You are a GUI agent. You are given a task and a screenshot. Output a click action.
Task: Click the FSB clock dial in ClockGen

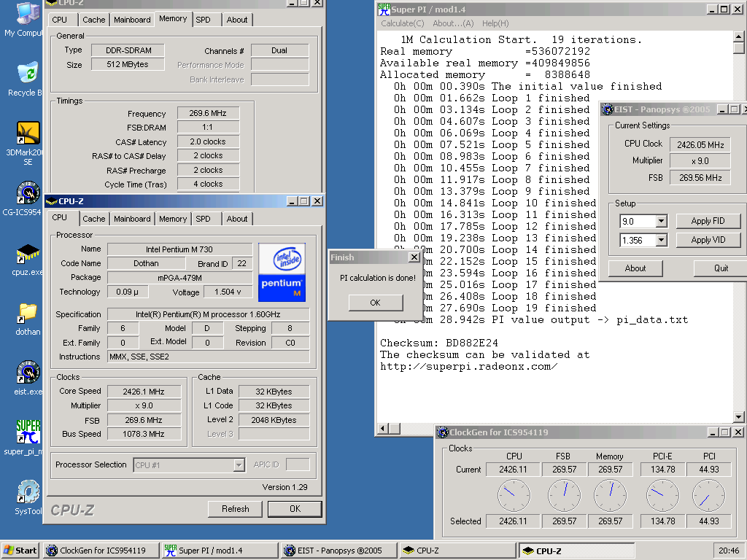[564, 495]
